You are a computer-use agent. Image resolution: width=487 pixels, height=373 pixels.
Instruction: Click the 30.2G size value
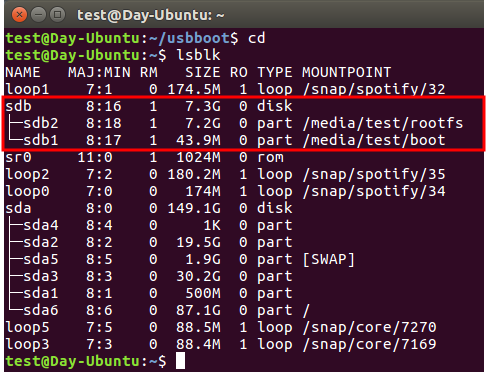click(x=198, y=276)
